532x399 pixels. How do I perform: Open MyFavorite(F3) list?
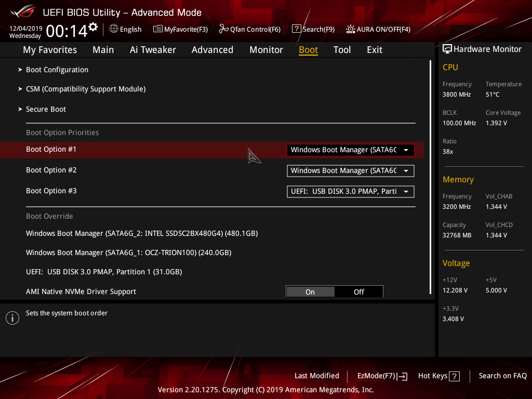coord(180,29)
